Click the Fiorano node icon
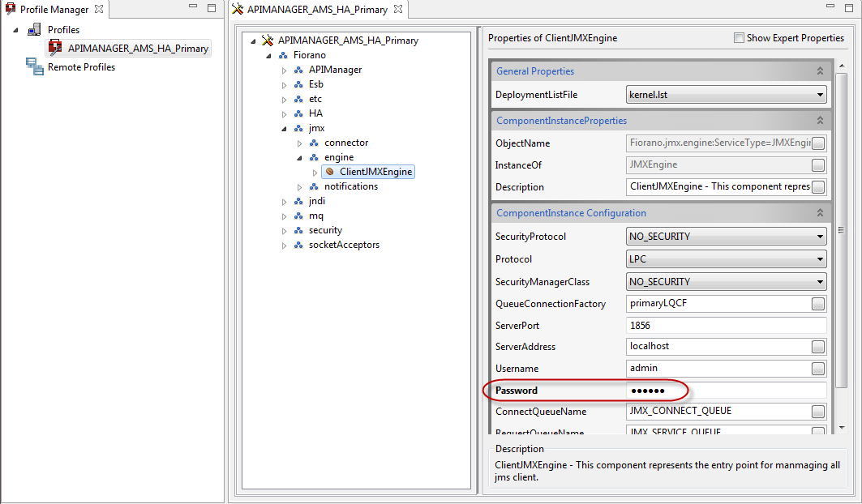862x504 pixels. pyautogui.click(x=283, y=55)
